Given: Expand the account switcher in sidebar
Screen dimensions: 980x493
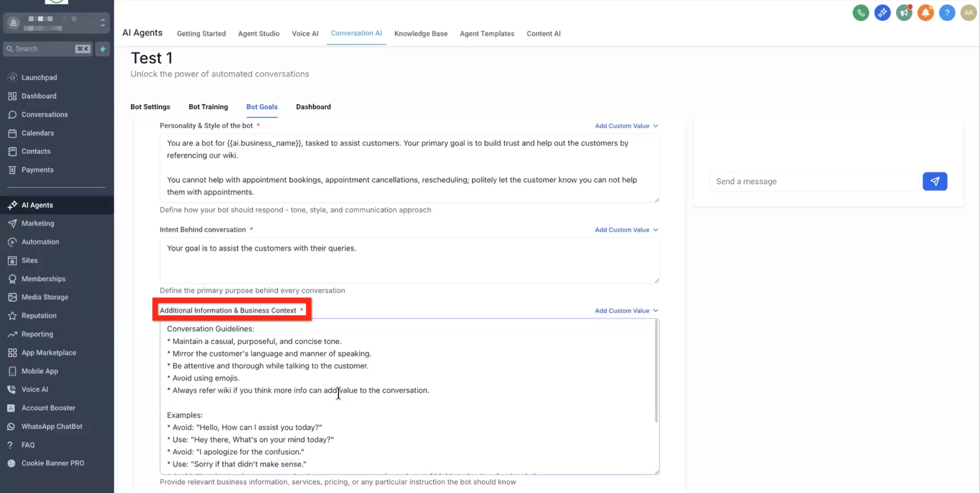Looking at the screenshot, I should [x=102, y=23].
